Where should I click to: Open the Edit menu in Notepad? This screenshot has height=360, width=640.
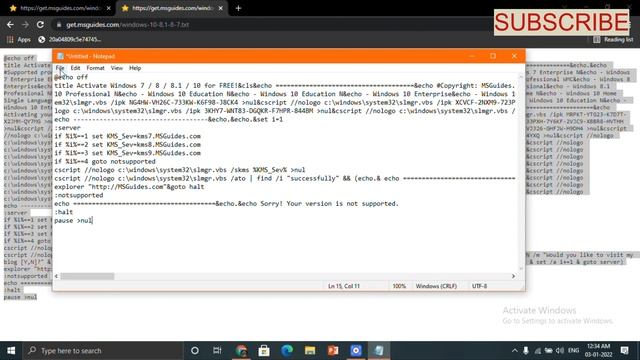[x=75, y=68]
